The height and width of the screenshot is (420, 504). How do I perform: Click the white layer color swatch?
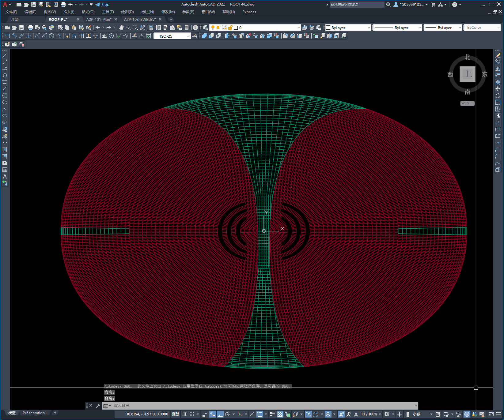(x=236, y=28)
